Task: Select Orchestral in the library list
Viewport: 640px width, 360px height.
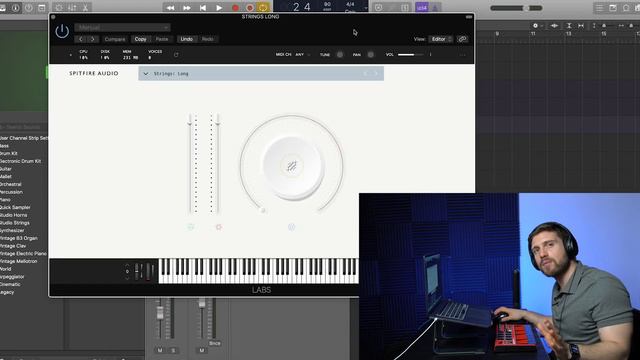Action: [x=11, y=184]
